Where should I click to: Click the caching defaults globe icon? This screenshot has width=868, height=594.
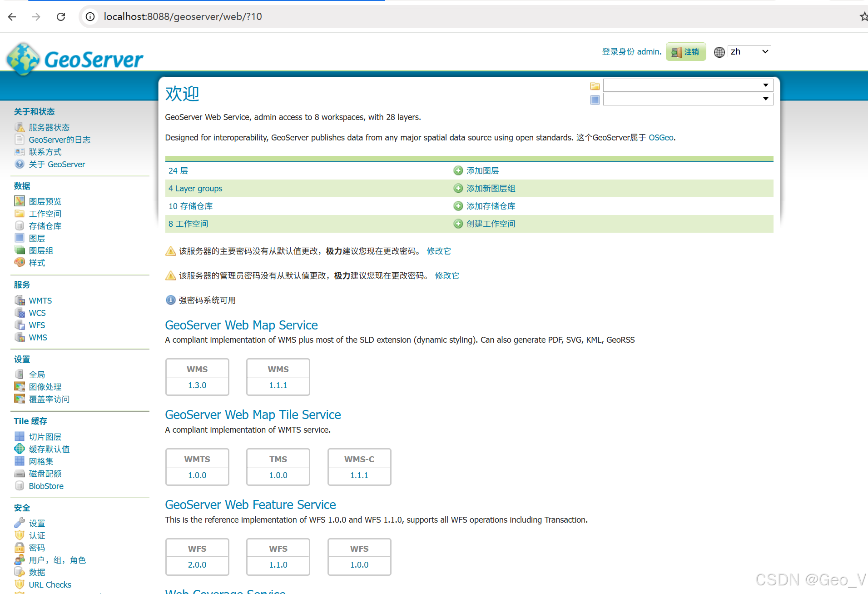pos(20,449)
